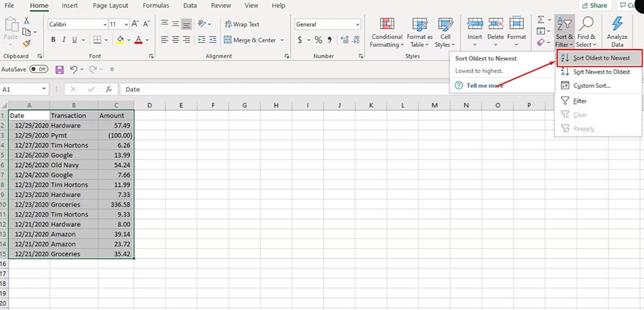Open the General number format dropdown
Screen dimensions: 644x310
[x=358, y=25]
